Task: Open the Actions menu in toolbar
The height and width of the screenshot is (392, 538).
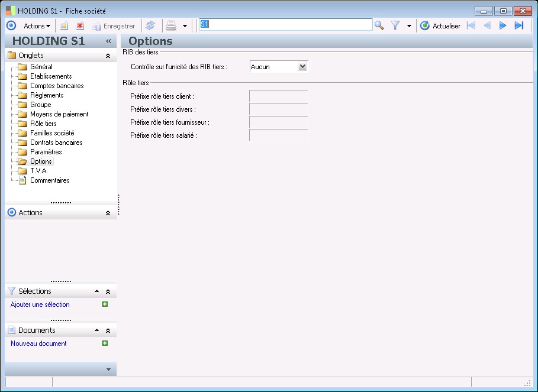Action: [37, 25]
